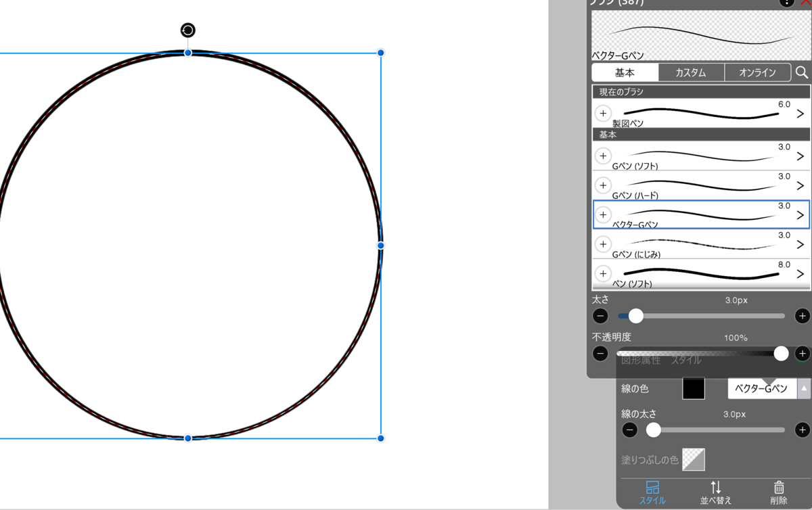Increase 不透明度 with the plus button
Image resolution: width=812 pixels, height=510 pixels.
coord(803,354)
